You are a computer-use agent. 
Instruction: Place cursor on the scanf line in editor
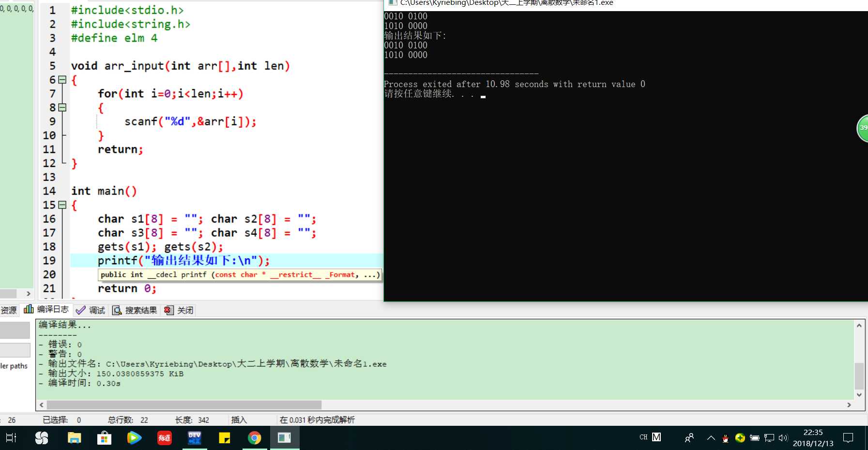190,121
